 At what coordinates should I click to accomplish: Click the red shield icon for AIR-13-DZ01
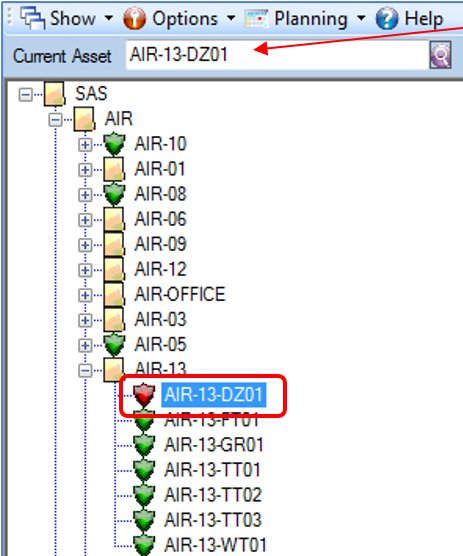point(144,394)
